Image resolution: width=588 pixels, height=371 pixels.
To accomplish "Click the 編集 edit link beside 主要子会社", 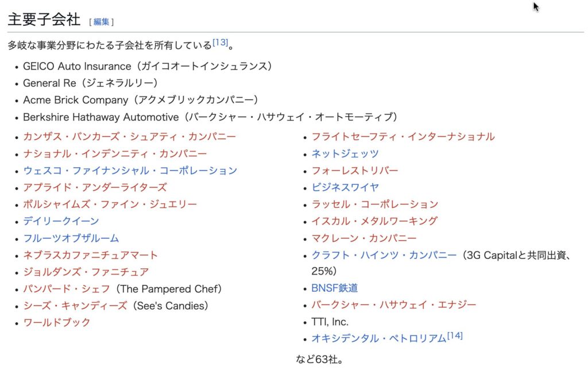I will click(101, 22).
